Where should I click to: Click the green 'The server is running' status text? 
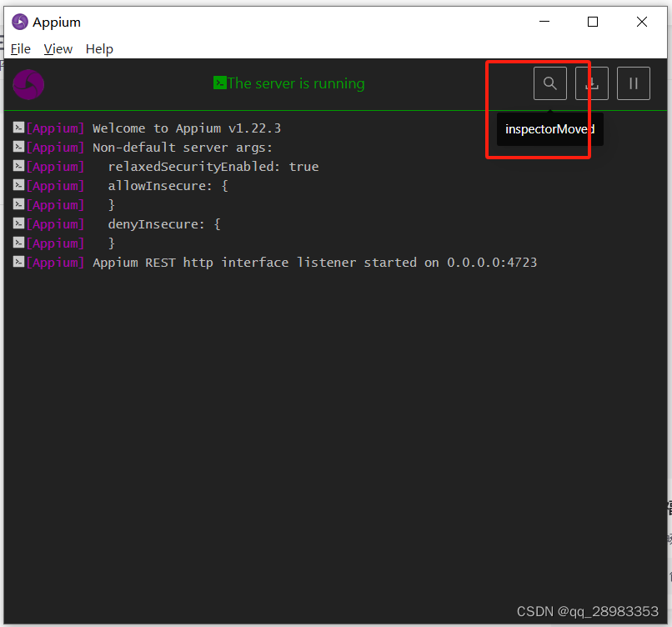click(x=296, y=83)
